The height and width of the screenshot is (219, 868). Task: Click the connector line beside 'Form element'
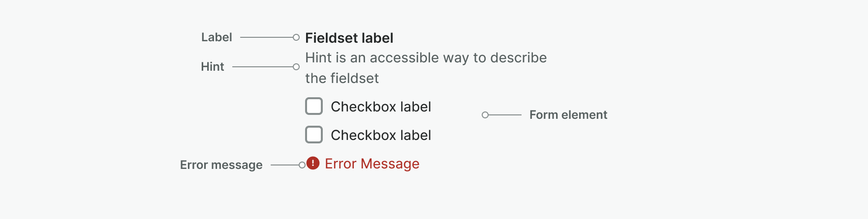pyautogui.click(x=504, y=115)
